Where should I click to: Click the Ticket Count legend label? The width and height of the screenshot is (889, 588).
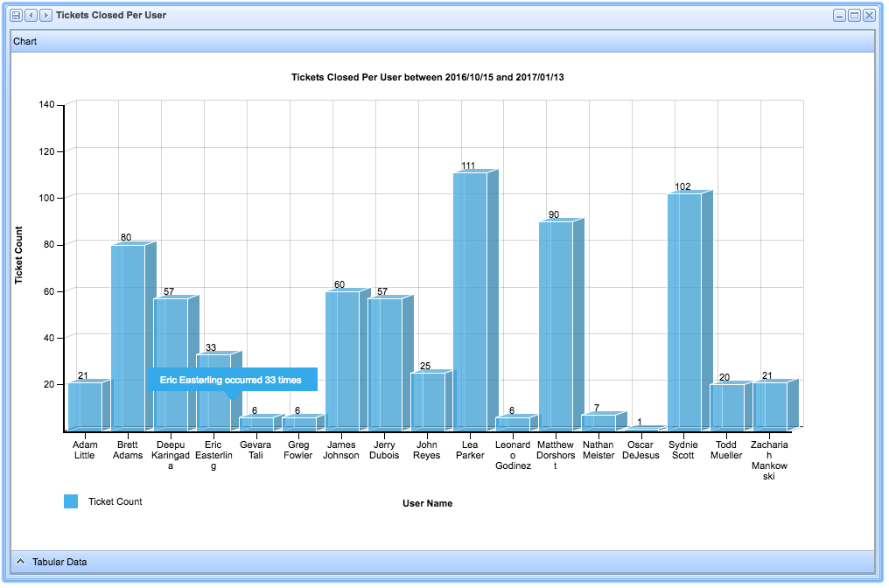point(115,501)
